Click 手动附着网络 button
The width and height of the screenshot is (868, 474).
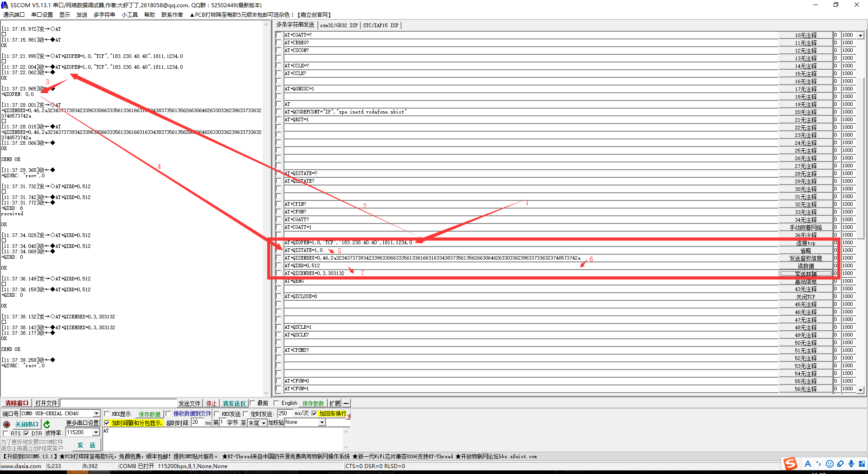point(806,228)
